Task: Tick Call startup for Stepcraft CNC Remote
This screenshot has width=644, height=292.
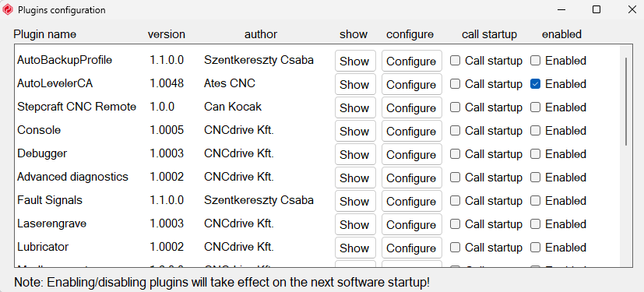Action: point(455,107)
